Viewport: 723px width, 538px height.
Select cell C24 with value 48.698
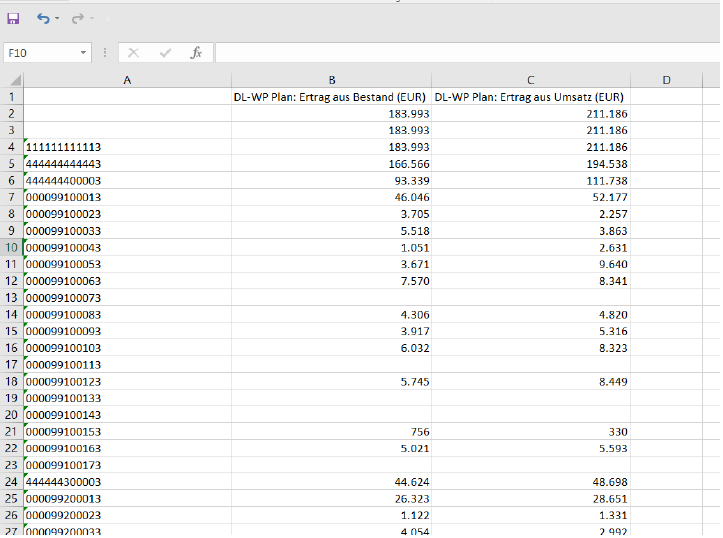[x=531, y=482]
